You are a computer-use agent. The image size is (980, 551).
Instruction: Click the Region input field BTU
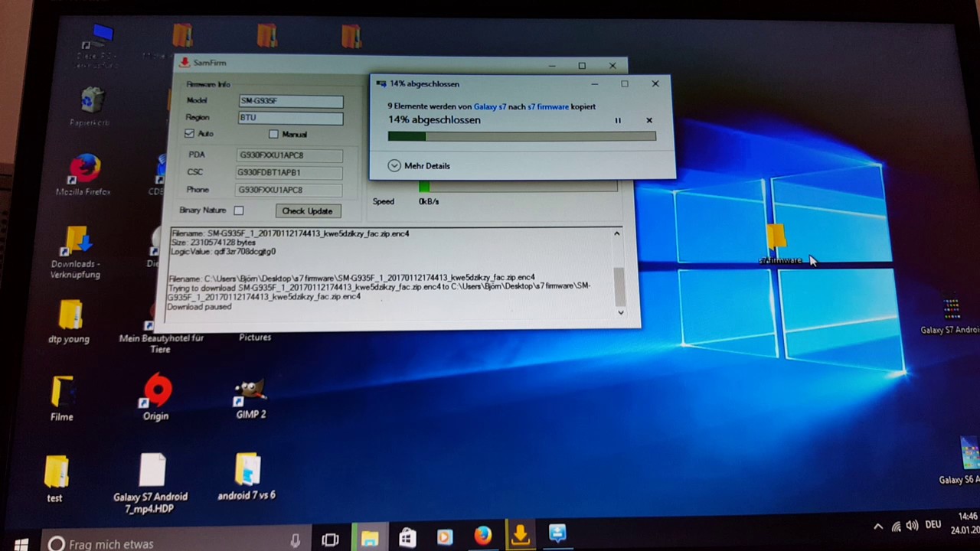click(291, 118)
